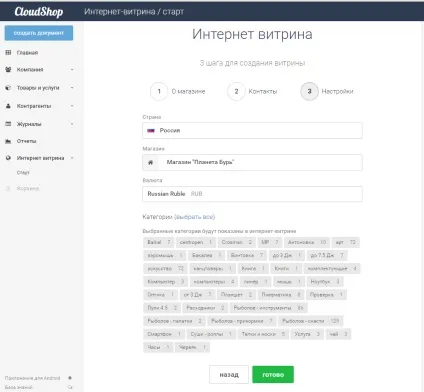Image resolution: width=424 pixels, height=392 pixels.
Task: Toggle the Рыболов - прикормки category tag
Action: point(242,321)
